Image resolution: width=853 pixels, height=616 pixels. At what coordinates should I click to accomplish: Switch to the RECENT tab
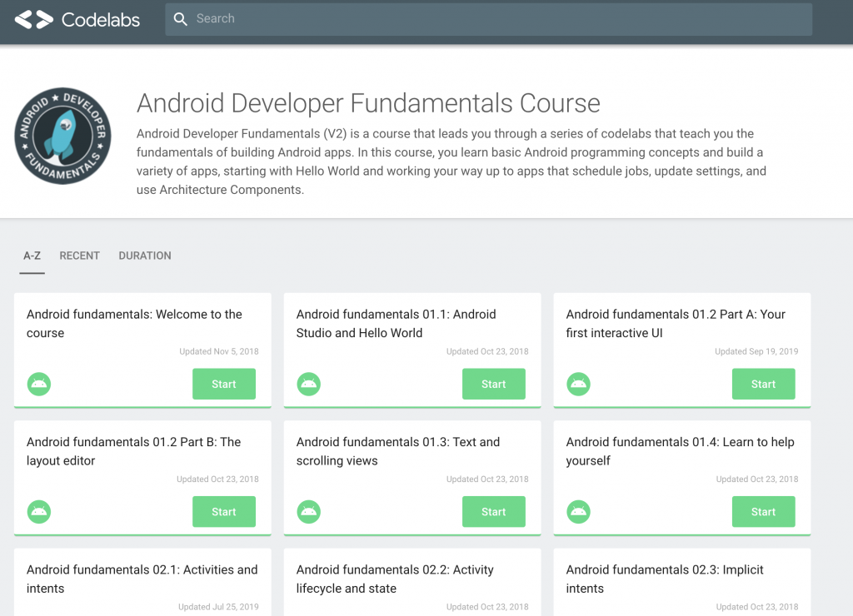pyautogui.click(x=79, y=256)
